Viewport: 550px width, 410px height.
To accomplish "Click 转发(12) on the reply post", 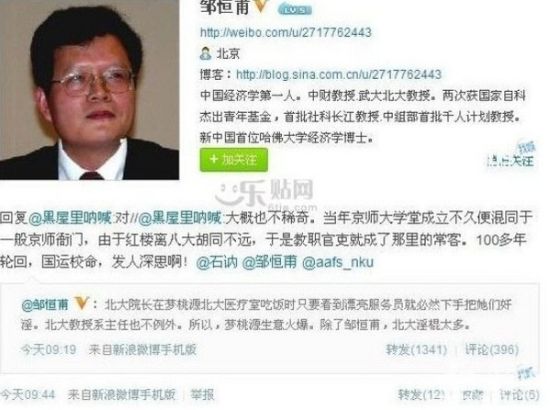I will click(422, 395).
